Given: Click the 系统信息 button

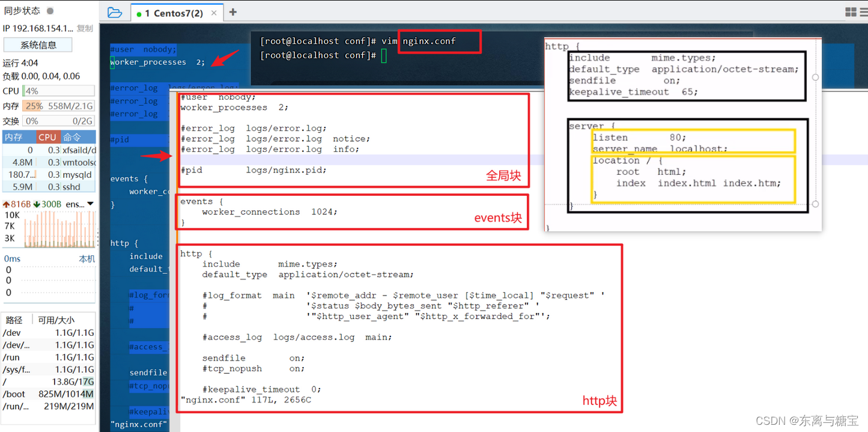Looking at the screenshot, I should coord(38,45).
